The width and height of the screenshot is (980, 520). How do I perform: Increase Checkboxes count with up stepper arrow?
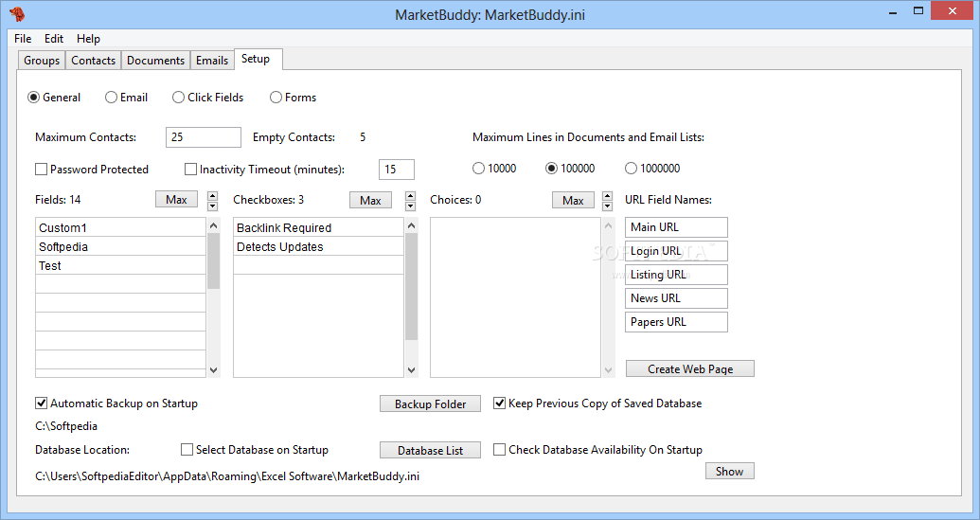tap(411, 196)
